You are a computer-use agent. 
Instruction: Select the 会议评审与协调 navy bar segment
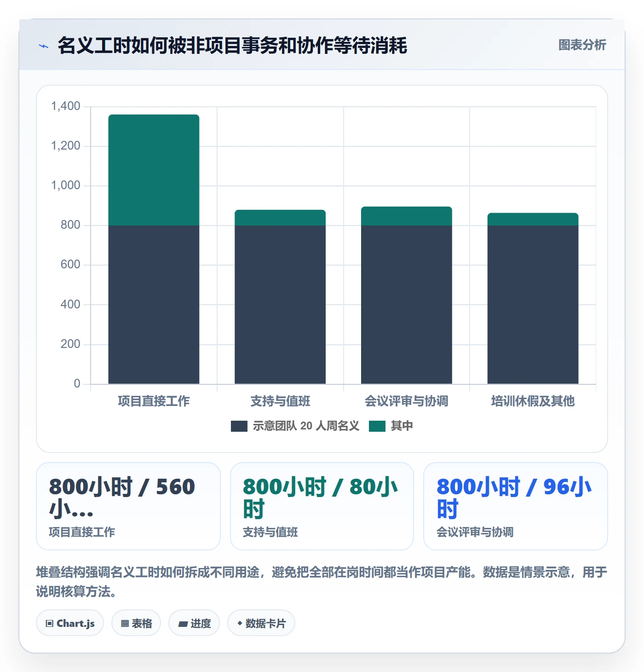click(x=407, y=304)
